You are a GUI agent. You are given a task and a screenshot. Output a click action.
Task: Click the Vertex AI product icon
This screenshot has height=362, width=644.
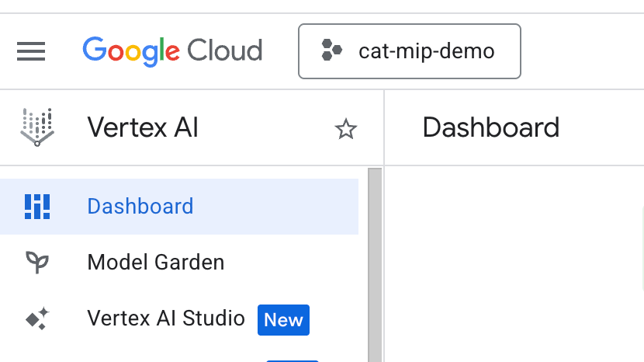pos(36,127)
